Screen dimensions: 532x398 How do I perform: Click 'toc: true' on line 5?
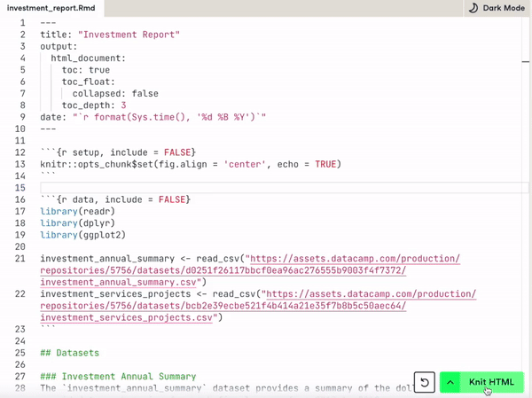coord(86,70)
